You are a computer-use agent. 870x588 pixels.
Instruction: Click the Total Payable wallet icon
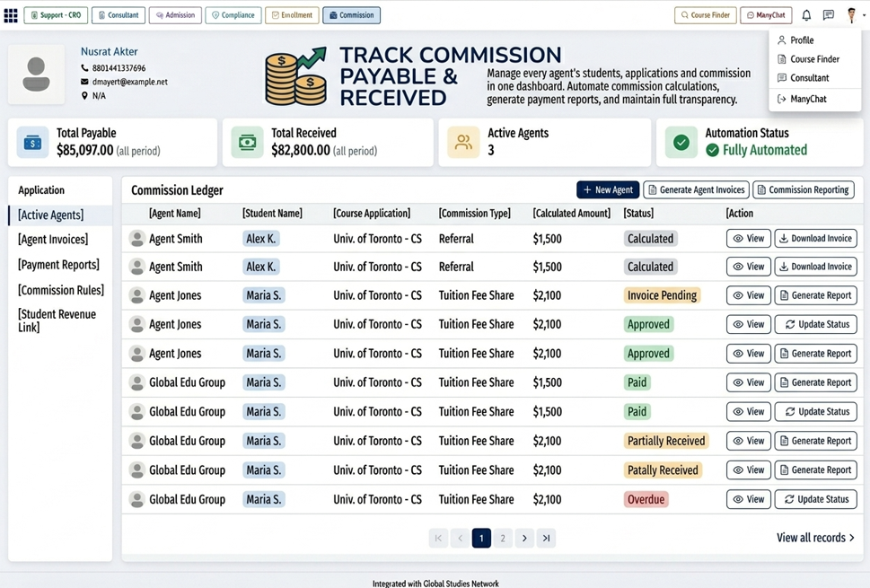[x=32, y=143]
